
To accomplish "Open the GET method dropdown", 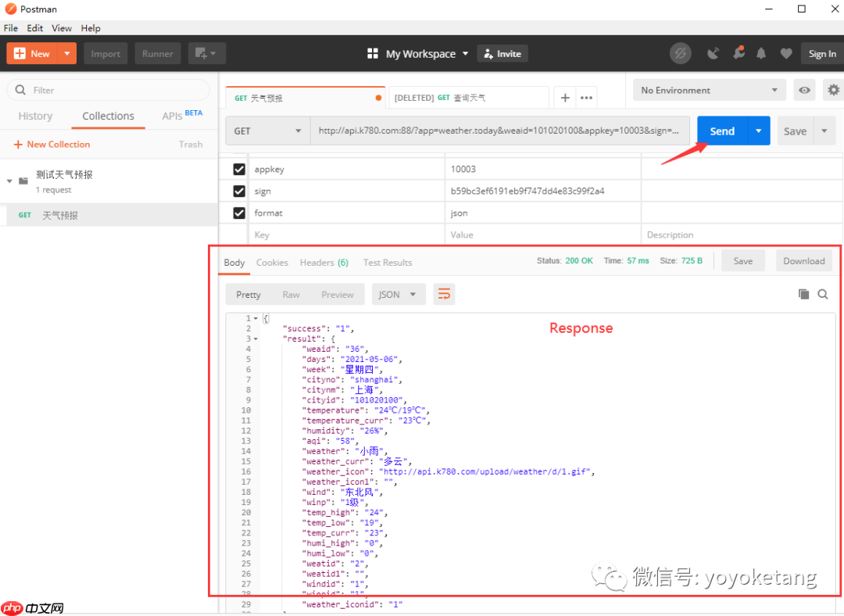I will [x=268, y=131].
